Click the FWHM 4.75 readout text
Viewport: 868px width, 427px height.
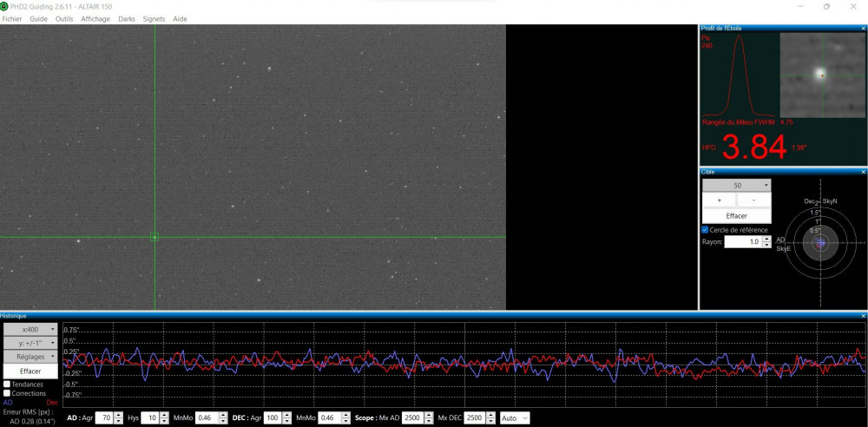click(x=747, y=122)
